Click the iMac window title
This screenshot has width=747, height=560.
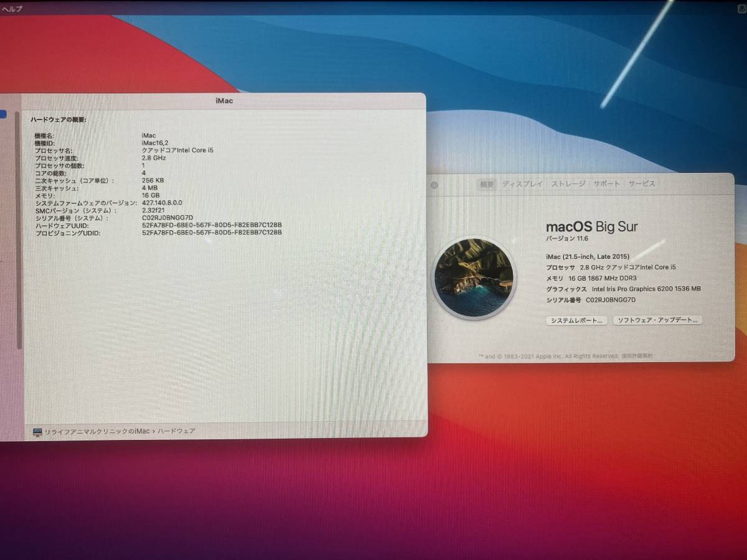224,101
